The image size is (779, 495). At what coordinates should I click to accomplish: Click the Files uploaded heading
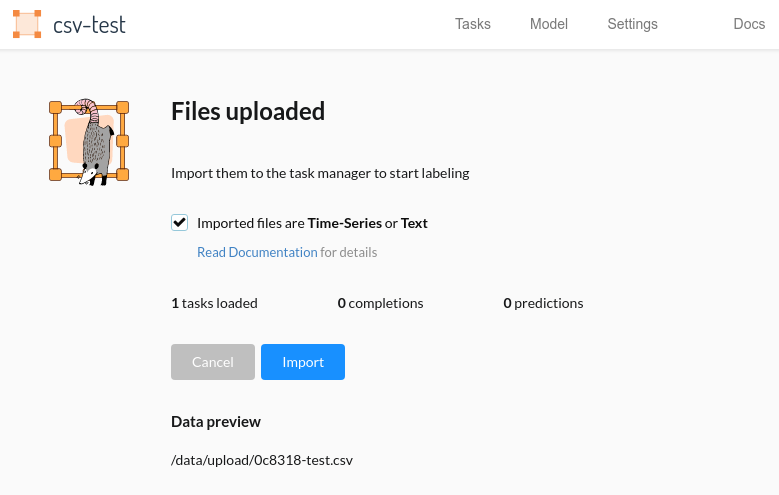tap(248, 111)
